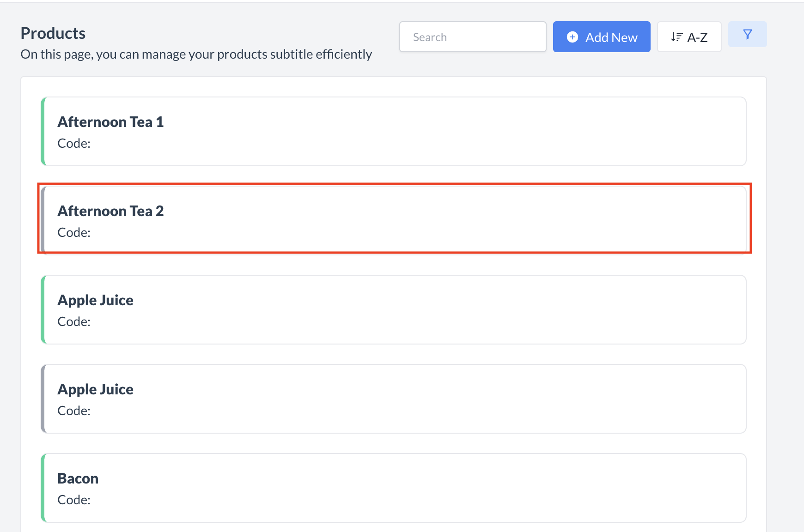The image size is (804, 532).
Task: Open the A-Z sorting dropdown
Action: tap(689, 36)
